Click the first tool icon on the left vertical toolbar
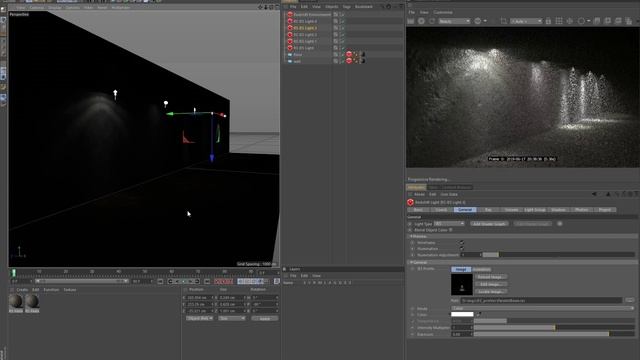This screenshot has height=360, width=640. tap(3, 9)
